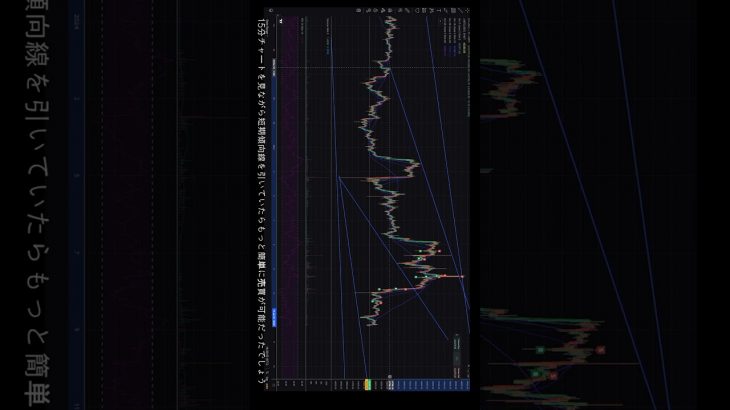Open the Gann and Fibonacci tools
Screen dimensions: 730x410
coord(453,10)
